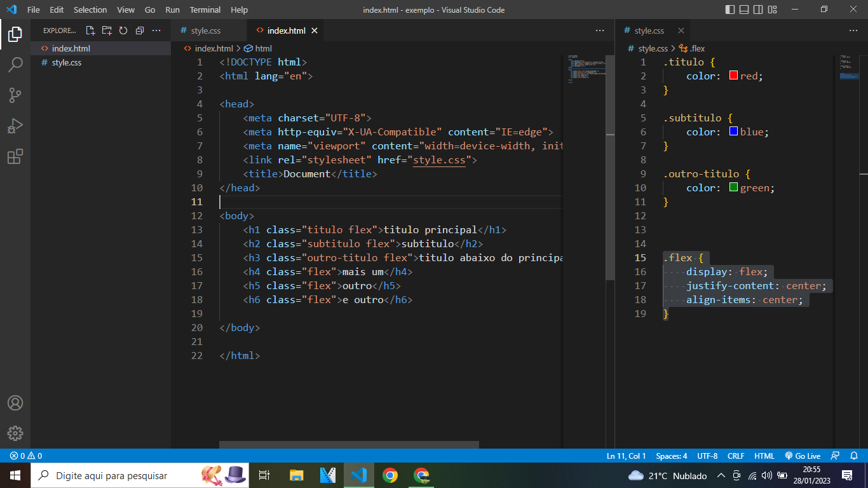Open Terminal menu
This screenshot has height=488, width=868.
tap(205, 10)
